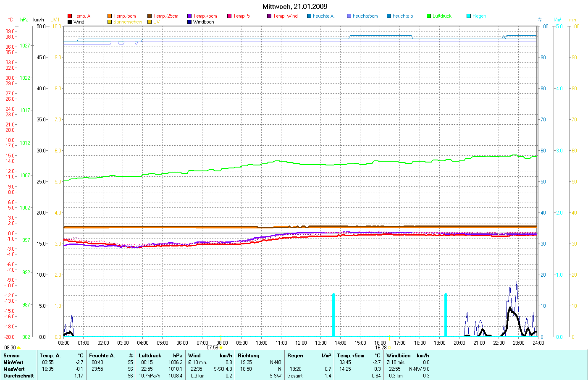Click the black Wind legend square
588x380 pixels.
(x=70, y=22)
